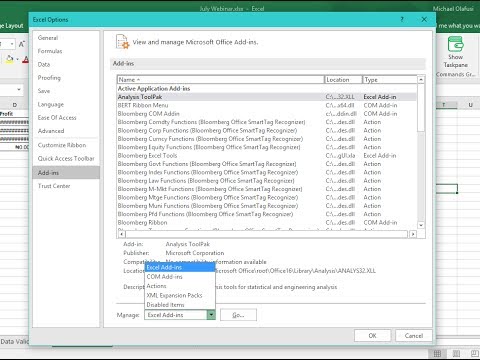The height and width of the screenshot is (360, 480).
Task: Switch to Page Layout view in status bar
Action: (x=456, y=354)
